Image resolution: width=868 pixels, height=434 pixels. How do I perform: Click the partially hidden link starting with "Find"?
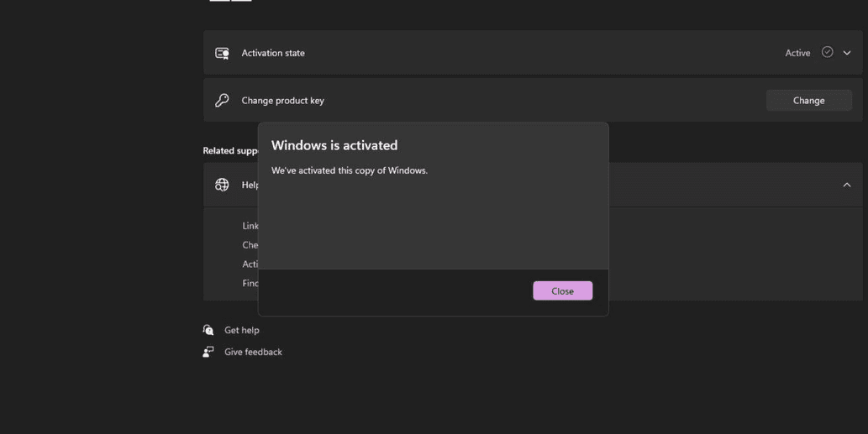[x=250, y=283]
